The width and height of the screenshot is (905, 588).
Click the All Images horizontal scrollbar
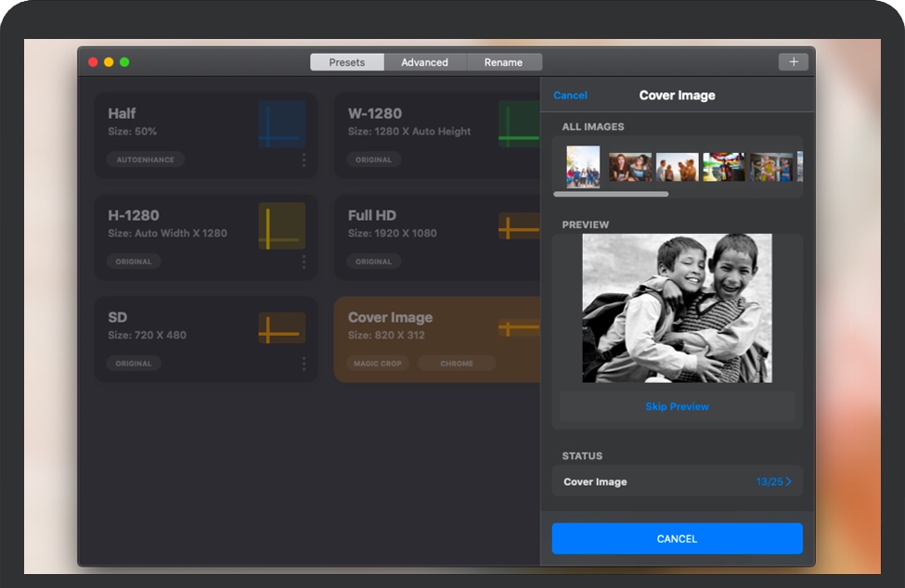[611, 195]
